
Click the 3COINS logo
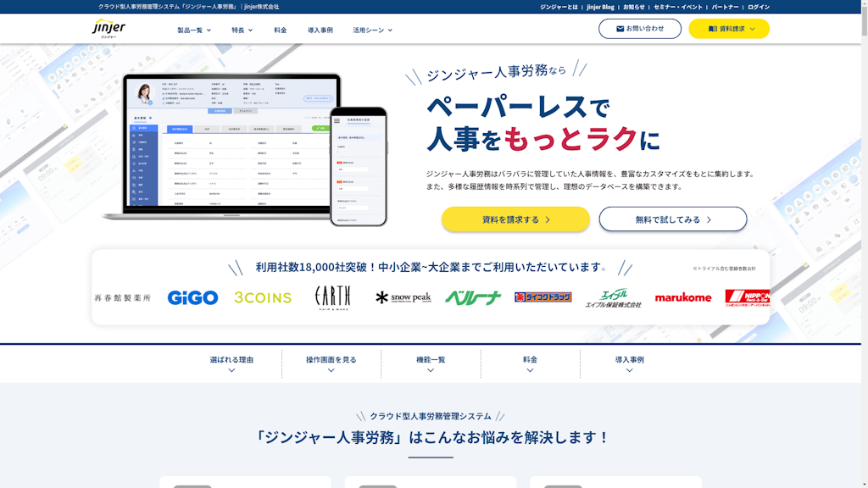point(263,297)
